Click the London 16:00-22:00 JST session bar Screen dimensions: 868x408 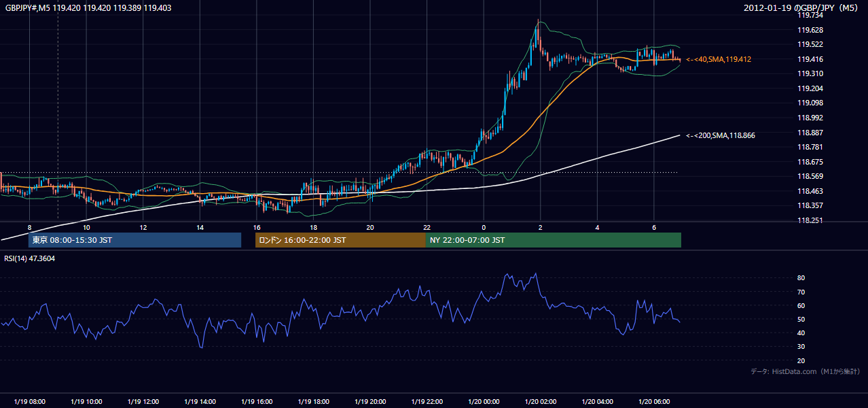[340, 240]
